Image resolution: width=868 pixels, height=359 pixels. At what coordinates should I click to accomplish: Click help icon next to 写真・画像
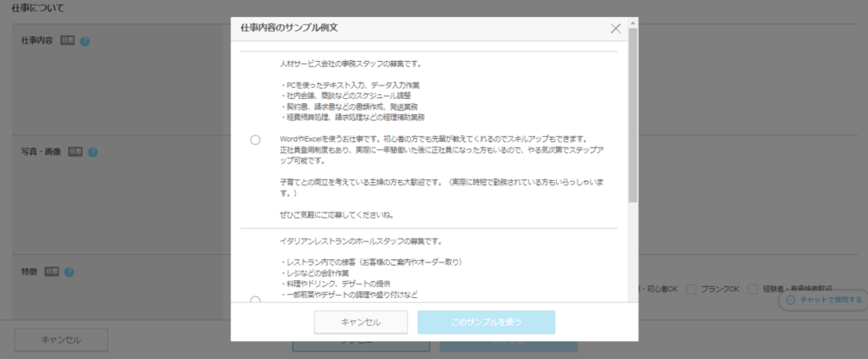point(93,152)
